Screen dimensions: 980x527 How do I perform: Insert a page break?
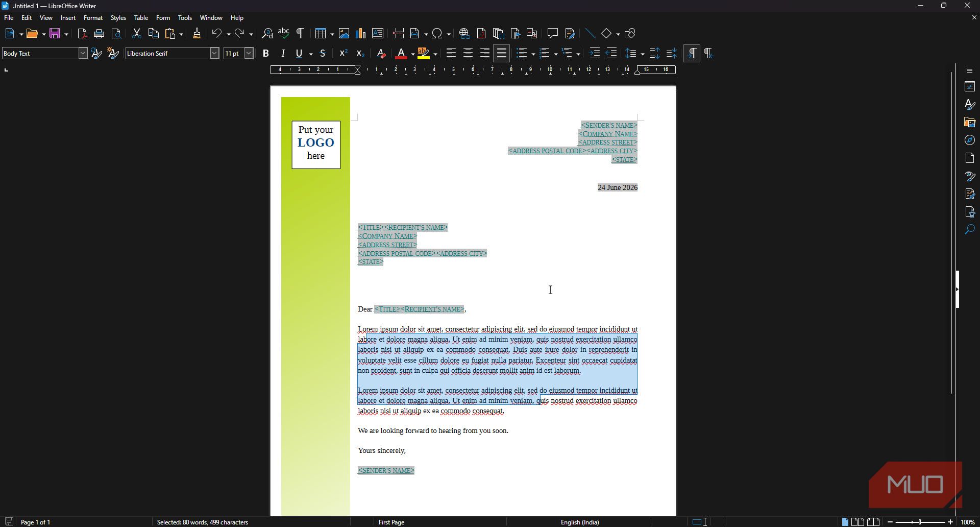point(399,34)
